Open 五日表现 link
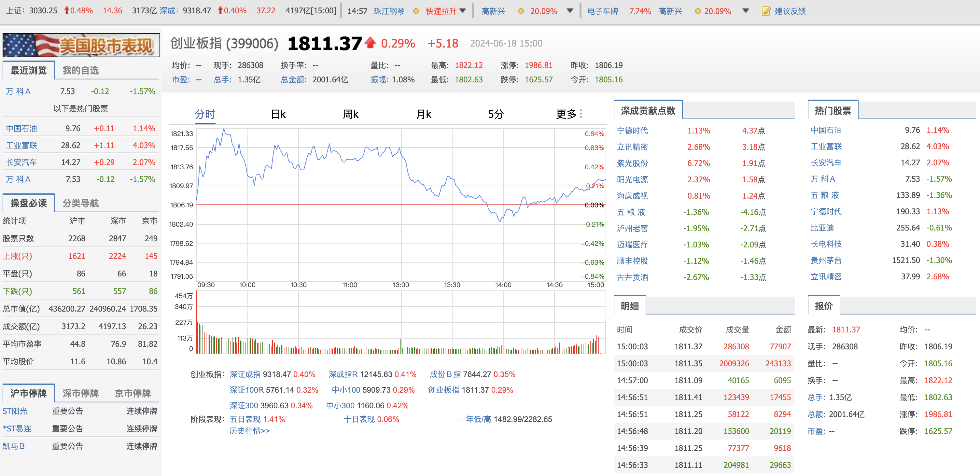 click(x=245, y=419)
